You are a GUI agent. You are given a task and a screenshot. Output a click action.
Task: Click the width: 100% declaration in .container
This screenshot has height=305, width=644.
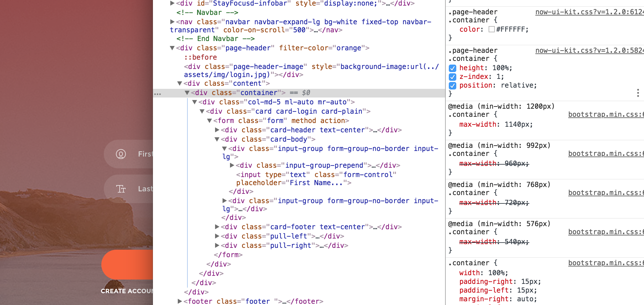(x=484, y=273)
